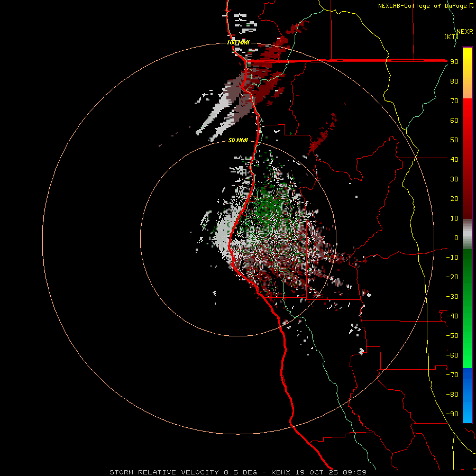
Task: Pick the scale value -90
Action: click(x=452, y=414)
